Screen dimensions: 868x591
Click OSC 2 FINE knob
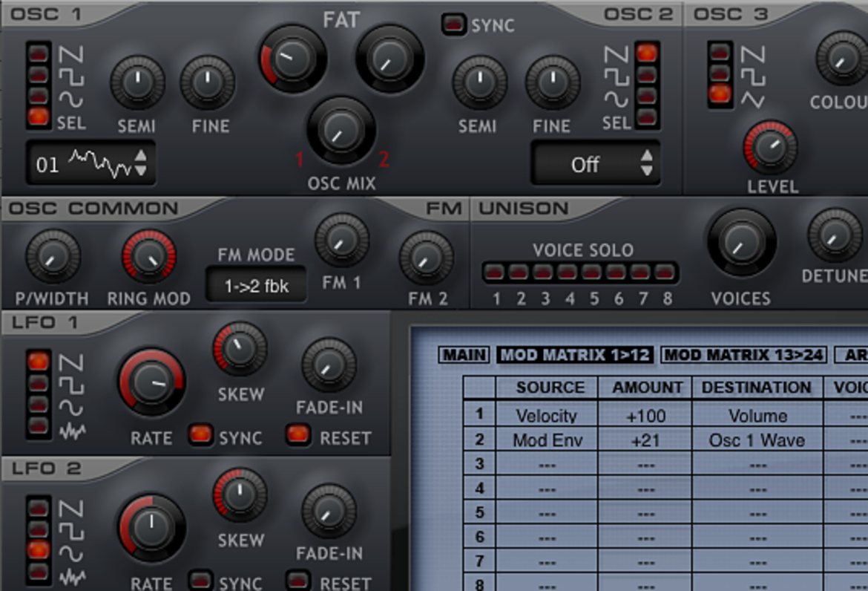point(553,83)
